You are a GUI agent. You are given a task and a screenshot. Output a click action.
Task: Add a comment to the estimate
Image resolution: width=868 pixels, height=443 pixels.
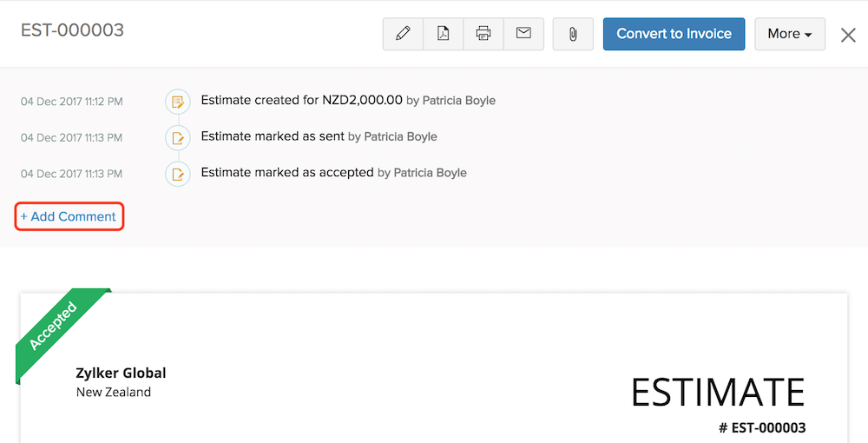click(x=69, y=216)
